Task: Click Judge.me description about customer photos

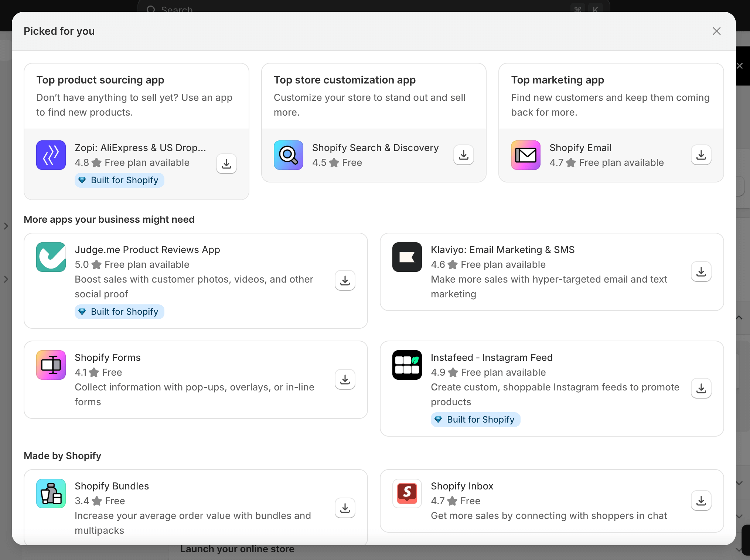Action: [194, 287]
